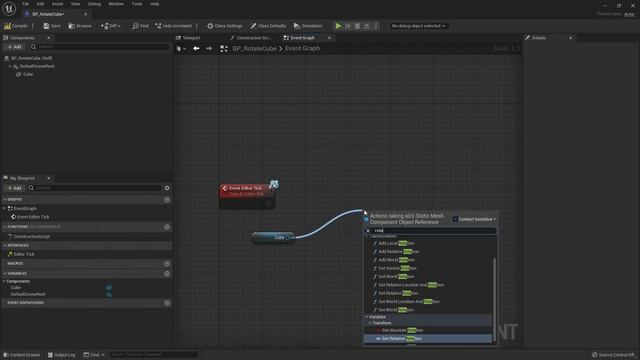
Task: Select ConstructionScript function
Action: coord(31,236)
